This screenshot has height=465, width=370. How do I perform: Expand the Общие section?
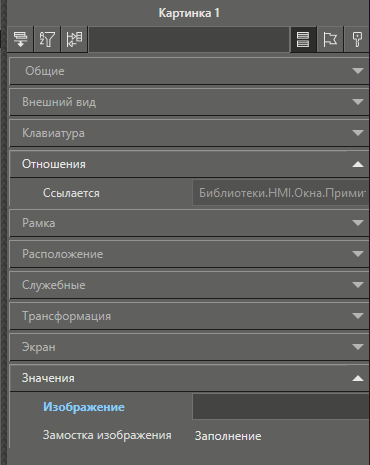click(189, 71)
